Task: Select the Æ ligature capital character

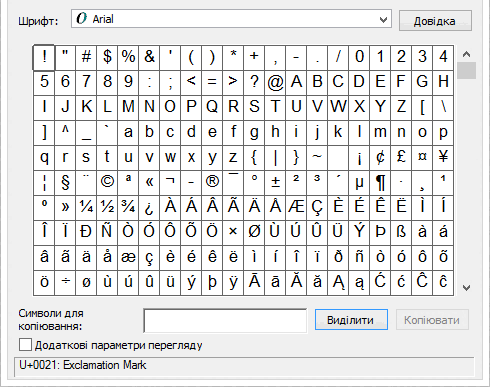Action: [x=296, y=207]
